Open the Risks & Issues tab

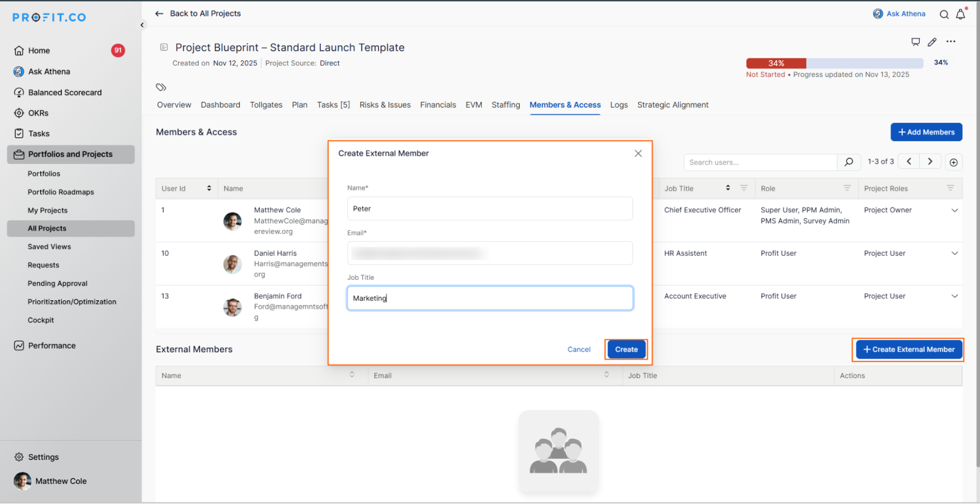385,105
